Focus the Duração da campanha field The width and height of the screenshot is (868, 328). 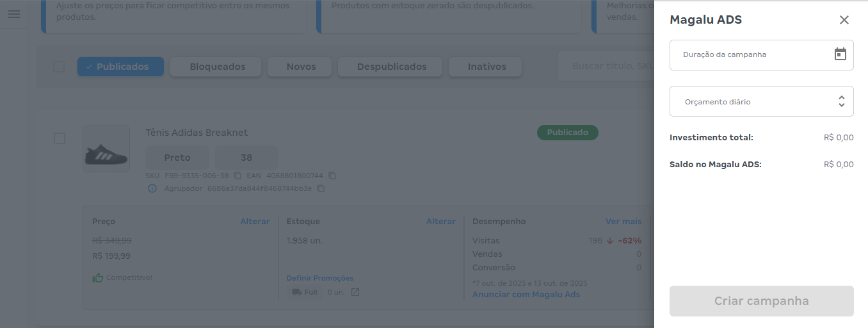(749, 54)
